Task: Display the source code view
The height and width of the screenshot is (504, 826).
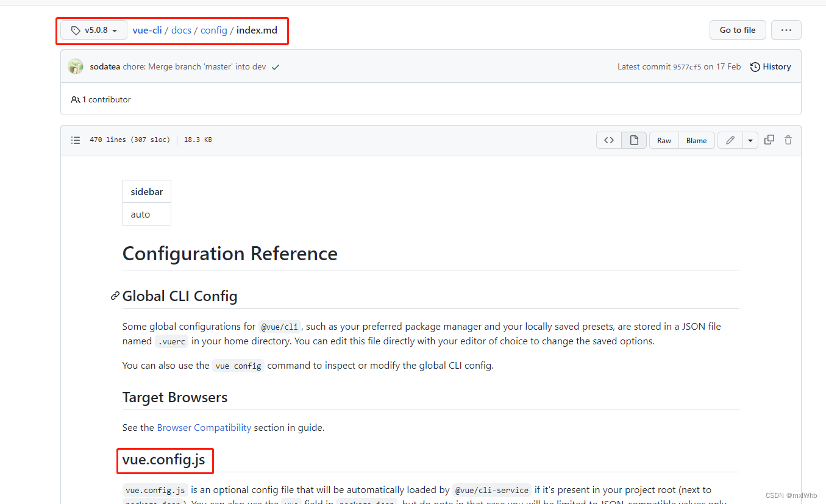Action: pyautogui.click(x=609, y=140)
